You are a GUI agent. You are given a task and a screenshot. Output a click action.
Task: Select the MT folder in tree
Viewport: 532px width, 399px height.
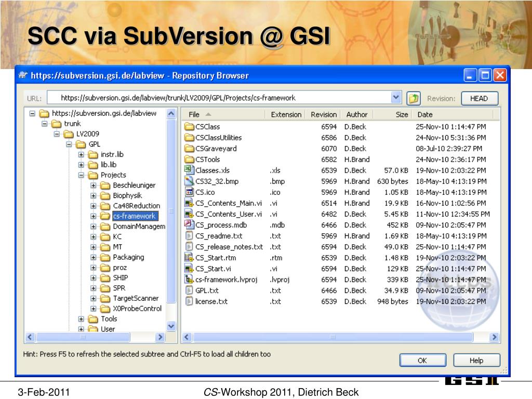tap(117, 247)
